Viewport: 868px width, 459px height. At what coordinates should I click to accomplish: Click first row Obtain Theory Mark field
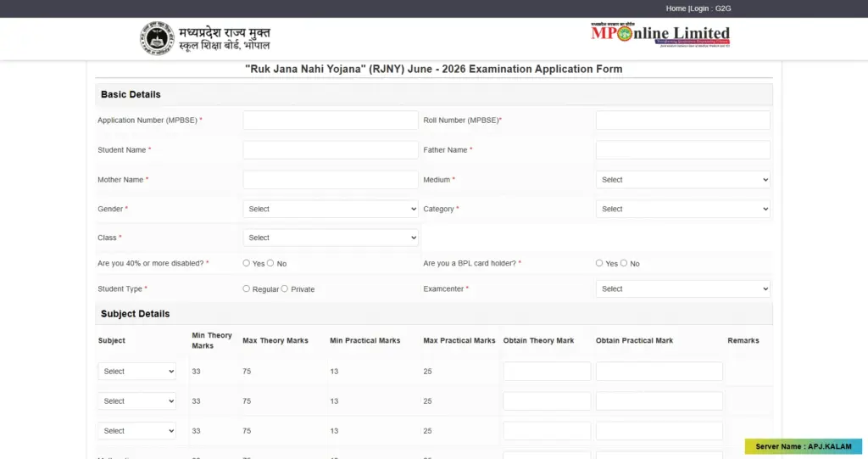point(547,372)
